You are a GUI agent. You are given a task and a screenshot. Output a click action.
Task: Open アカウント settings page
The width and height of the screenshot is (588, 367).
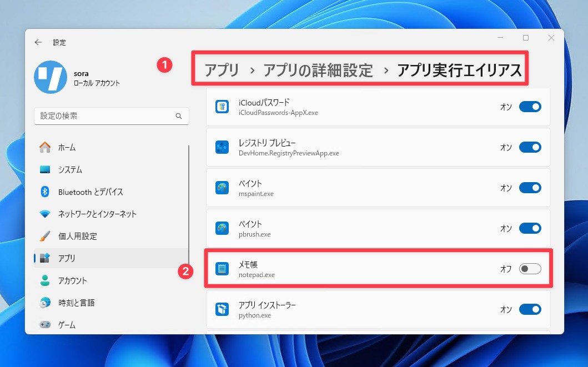pos(111,280)
